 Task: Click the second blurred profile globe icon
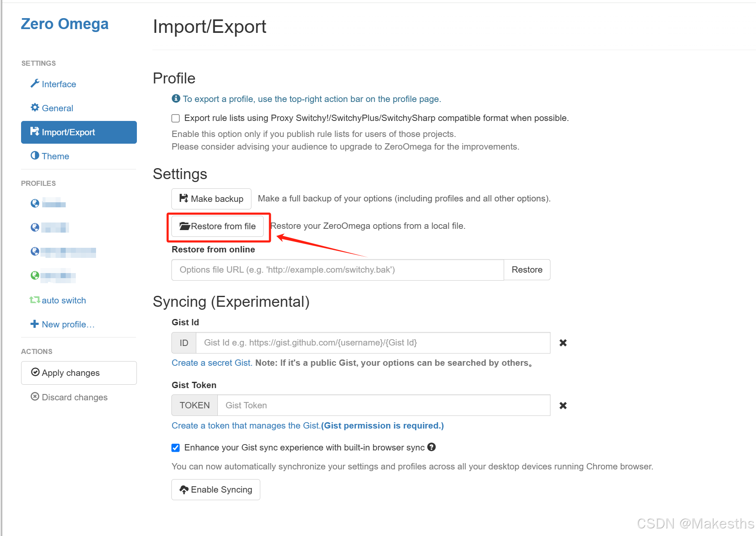pos(35,228)
